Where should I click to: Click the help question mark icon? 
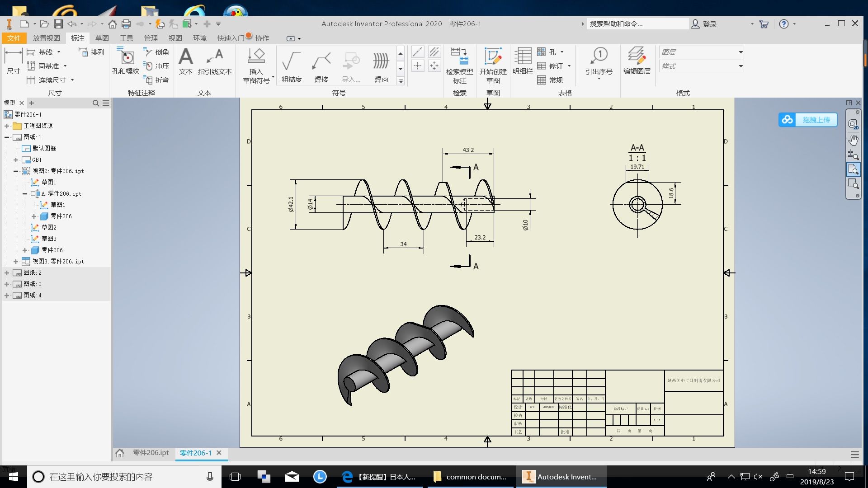pyautogui.click(x=784, y=24)
